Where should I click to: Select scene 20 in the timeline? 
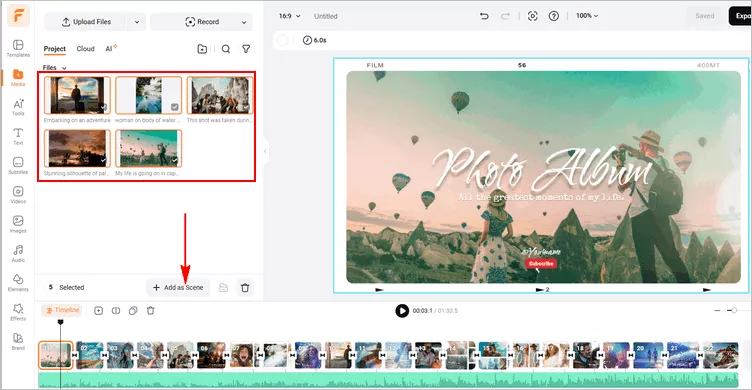click(x=648, y=355)
